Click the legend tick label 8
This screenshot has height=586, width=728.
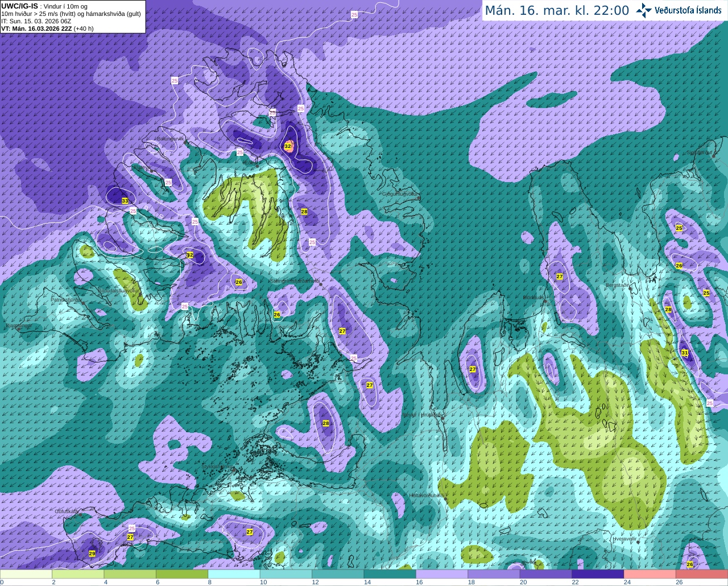209,582
